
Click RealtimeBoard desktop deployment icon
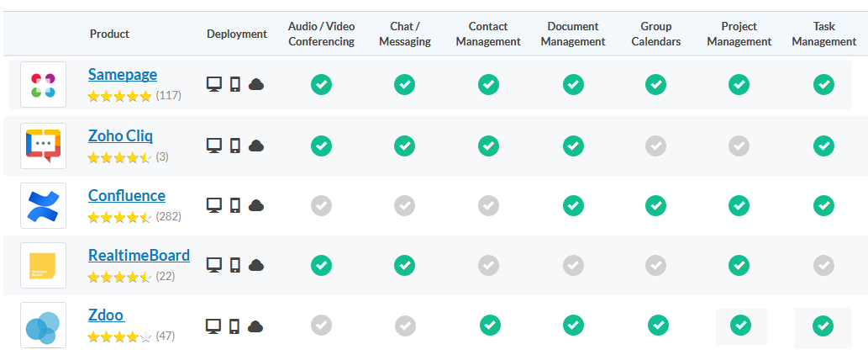point(214,265)
